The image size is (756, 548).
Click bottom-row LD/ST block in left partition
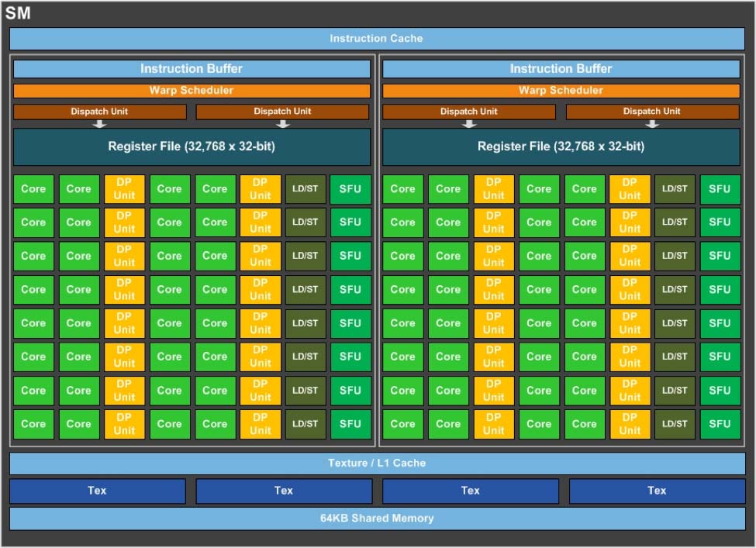[x=305, y=424]
